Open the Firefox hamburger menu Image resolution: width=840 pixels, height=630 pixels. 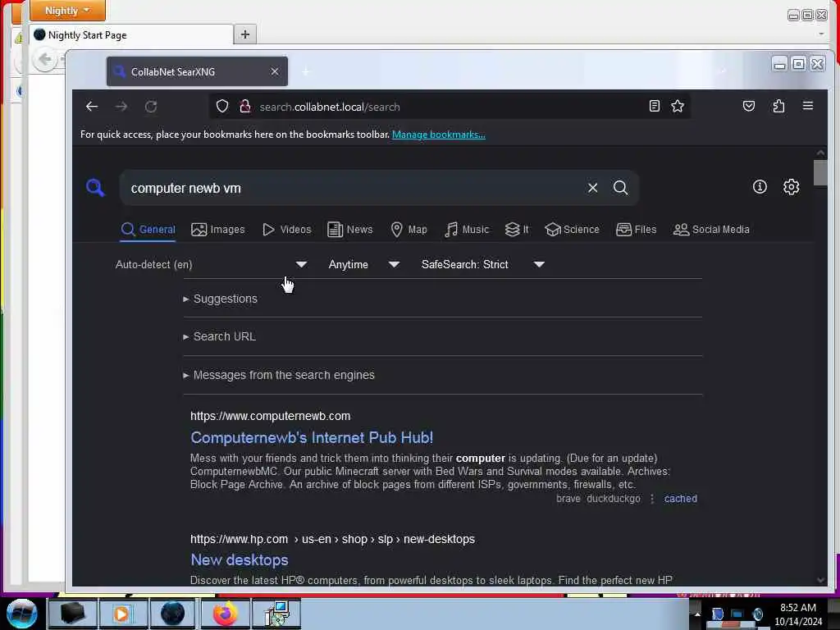[x=808, y=106]
